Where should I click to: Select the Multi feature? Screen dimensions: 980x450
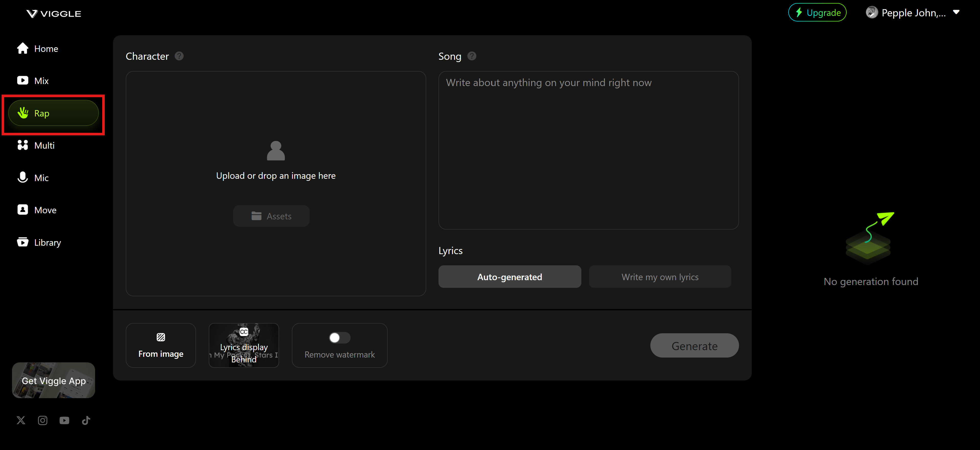(x=44, y=145)
